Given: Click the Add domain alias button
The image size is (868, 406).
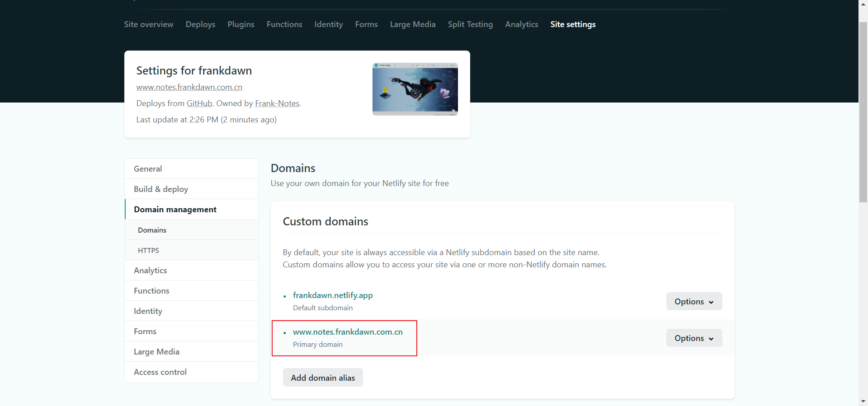Looking at the screenshot, I should pyautogui.click(x=323, y=378).
